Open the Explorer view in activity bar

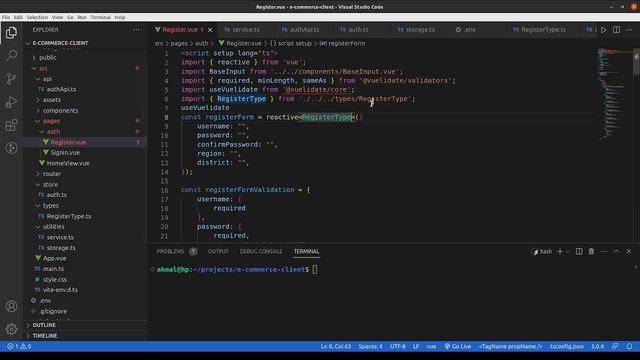(11, 33)
